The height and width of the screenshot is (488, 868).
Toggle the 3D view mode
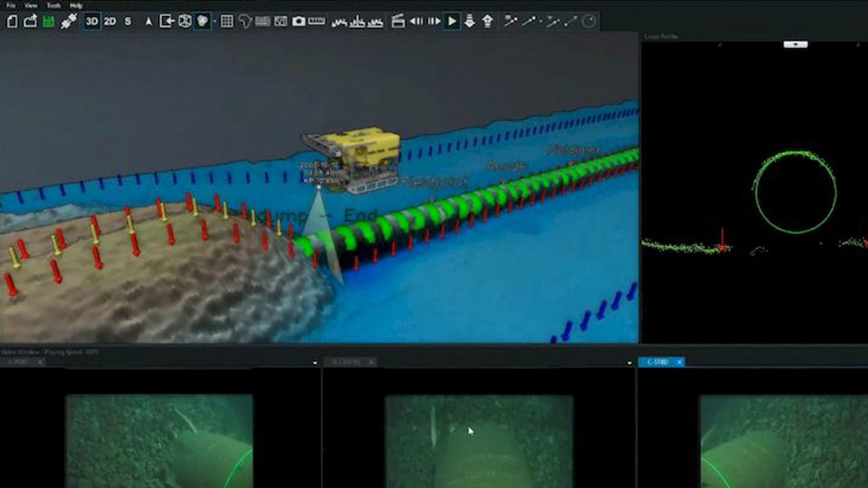pos(92,22)
